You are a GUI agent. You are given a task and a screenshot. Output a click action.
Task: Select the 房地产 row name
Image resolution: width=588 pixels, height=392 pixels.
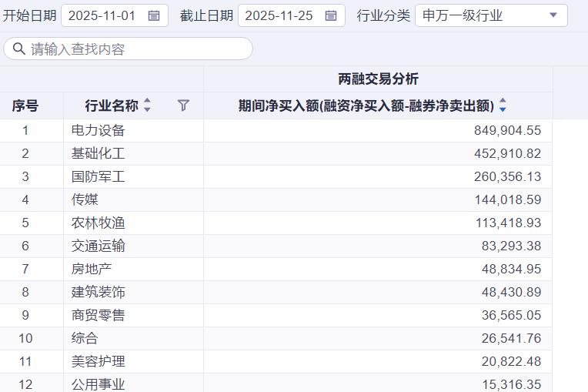tap(92, 270)
